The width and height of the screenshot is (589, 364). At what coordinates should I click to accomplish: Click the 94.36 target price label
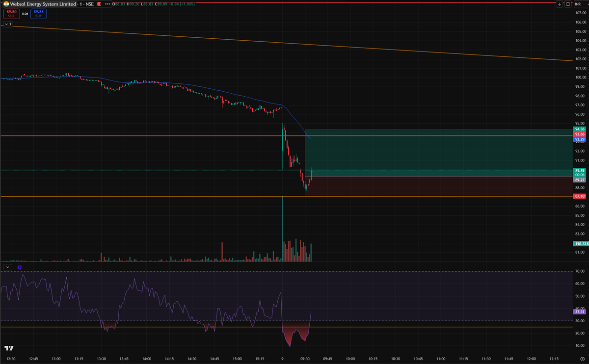click(x=580, y=129)
